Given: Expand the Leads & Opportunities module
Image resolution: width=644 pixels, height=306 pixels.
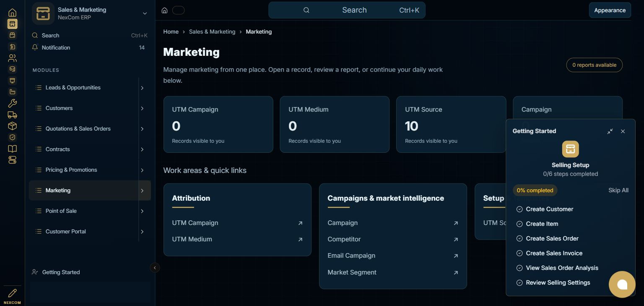Looking at the screenshot, I should click(142, 88).
